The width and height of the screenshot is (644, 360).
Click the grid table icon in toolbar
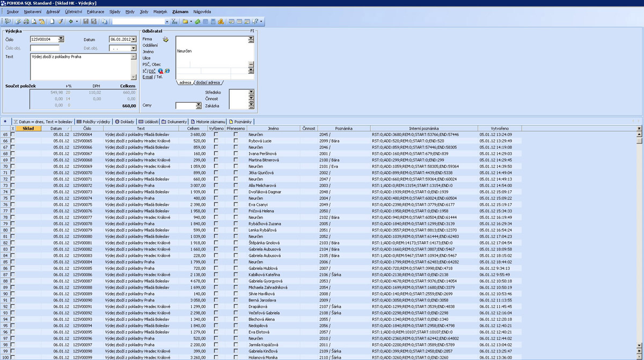pyautogui.click(x=206, y=21)
